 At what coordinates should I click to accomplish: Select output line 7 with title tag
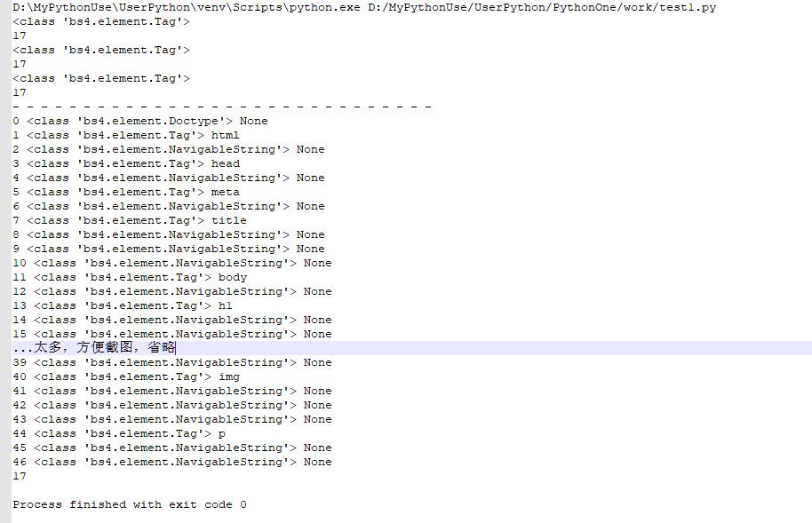click(x=130, y=220)
